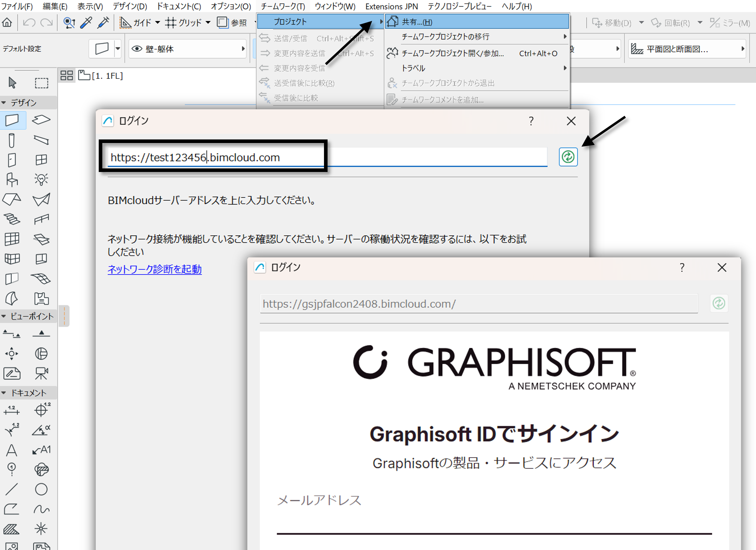Image resolution: width=756 pixels, height=550 pixels.
Task: Click the 回転(R) rotate button
Action: coord(671,23)
